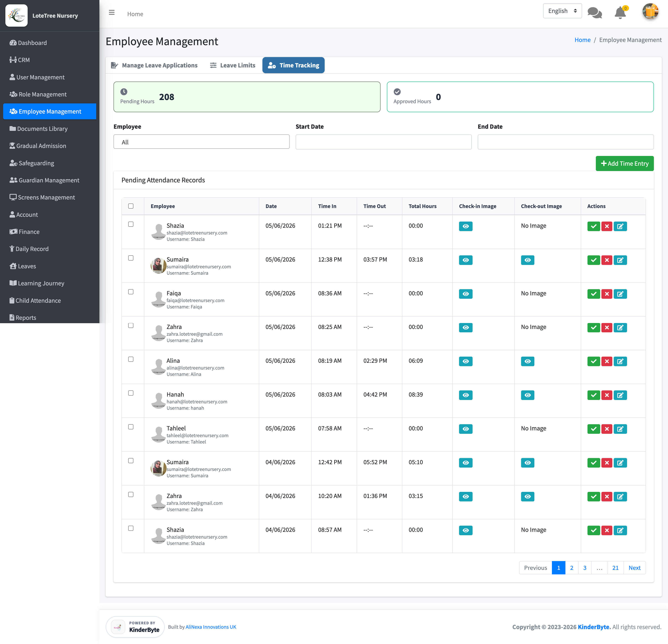Screen dimensions: 668x644
Task: Click the Pending Hours 208 card
Action: (246, 96)
